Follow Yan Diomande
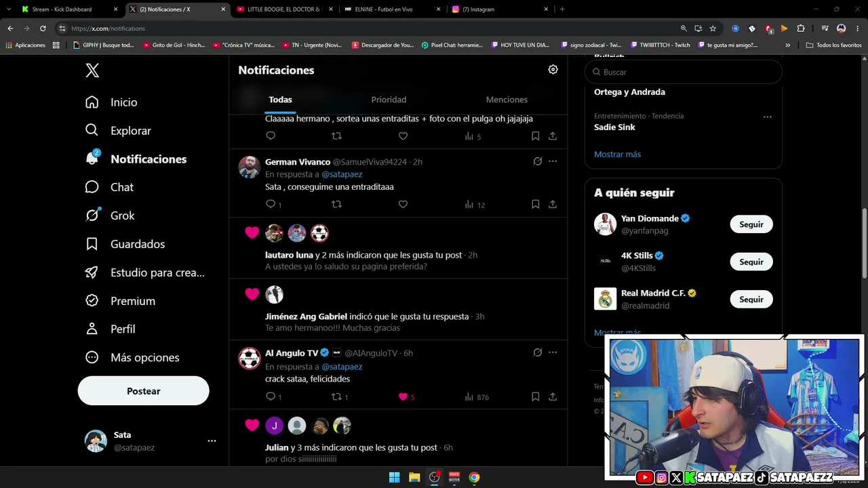 751,224
